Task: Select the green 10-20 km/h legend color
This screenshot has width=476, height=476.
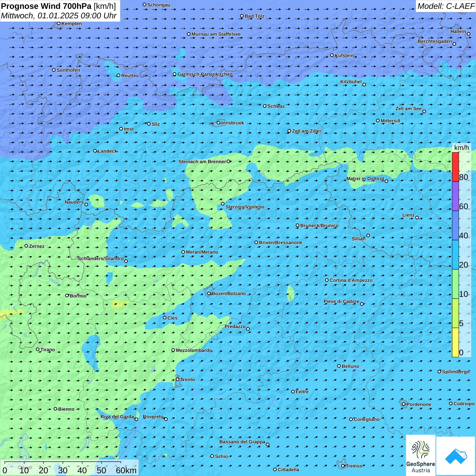Action: tap(455, 284)
